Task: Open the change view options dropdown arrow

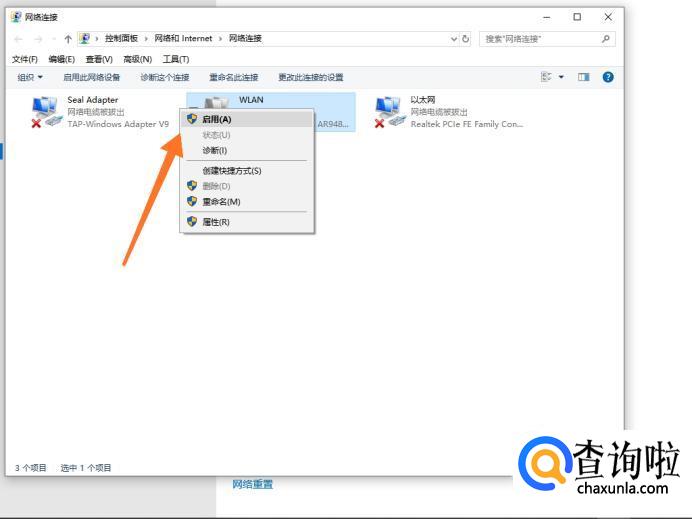Action: pos(561,77)
